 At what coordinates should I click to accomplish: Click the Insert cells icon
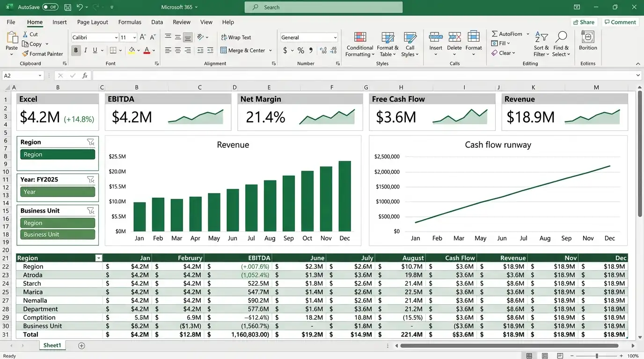436,38
